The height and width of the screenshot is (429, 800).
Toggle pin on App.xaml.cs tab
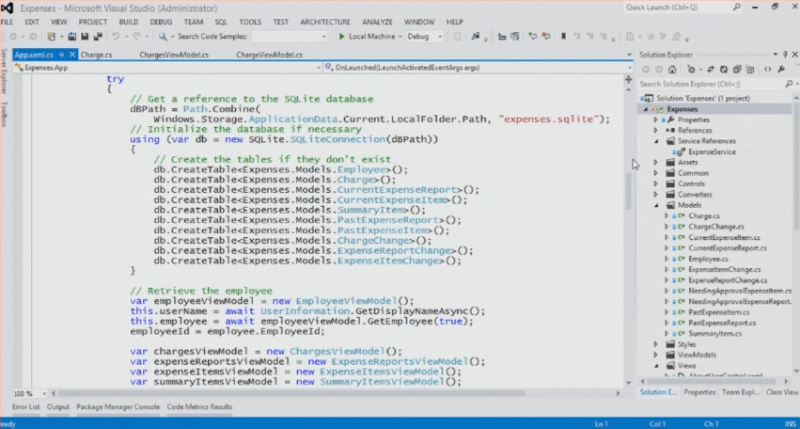(61, 55)
